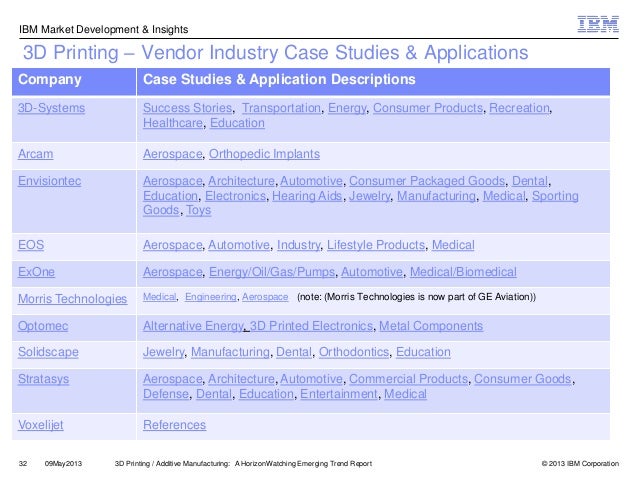Open the 3D-Systems company link

click(x=51, y=108)
